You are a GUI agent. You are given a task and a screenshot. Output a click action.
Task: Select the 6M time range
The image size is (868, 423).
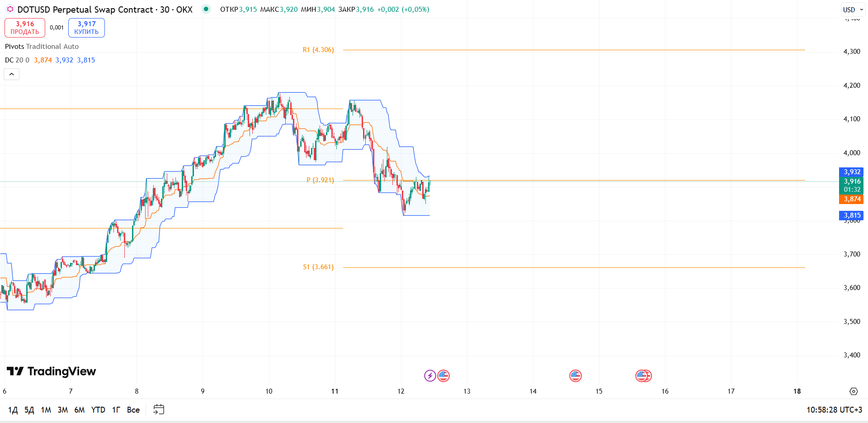pos(80,410)
